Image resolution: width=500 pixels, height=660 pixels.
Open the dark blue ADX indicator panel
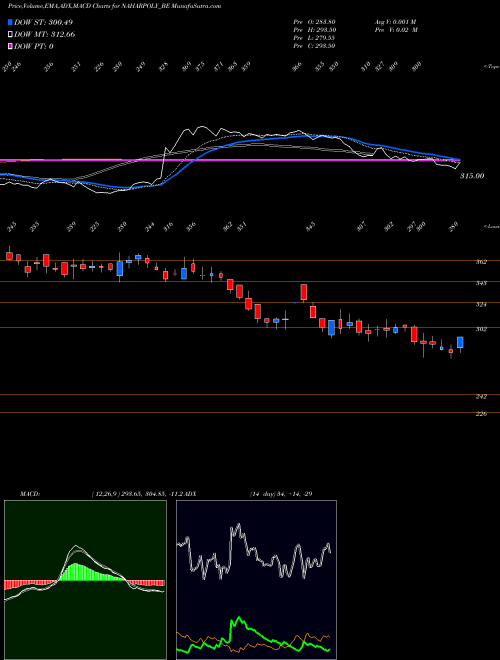click(256, 580)
